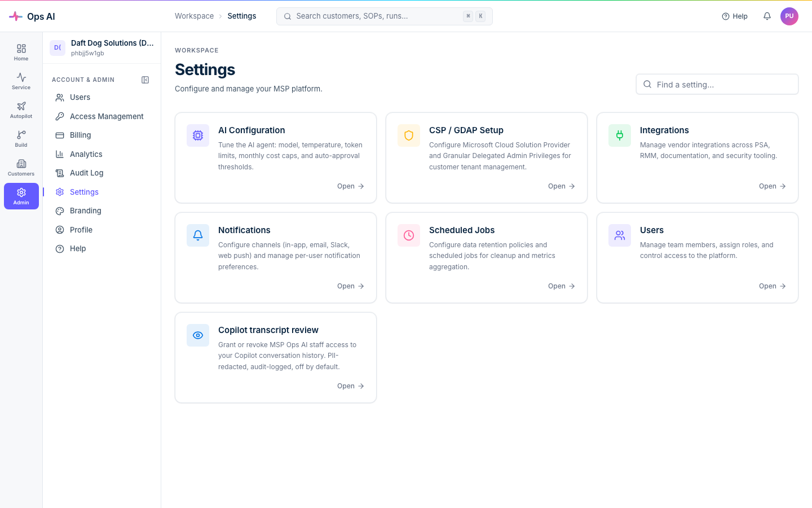Open Home in the left rail
This screenshot has height=508, width=812.
(21, 52)
